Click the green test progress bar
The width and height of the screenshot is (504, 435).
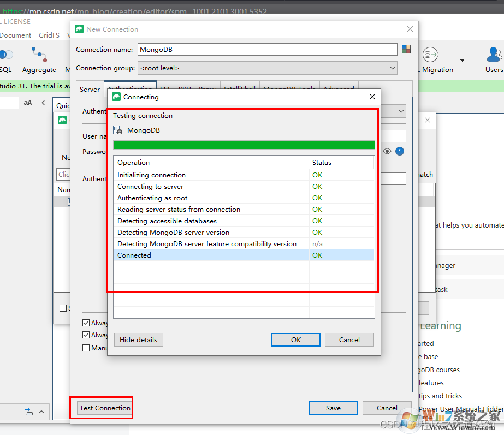[x=244, y=145]
